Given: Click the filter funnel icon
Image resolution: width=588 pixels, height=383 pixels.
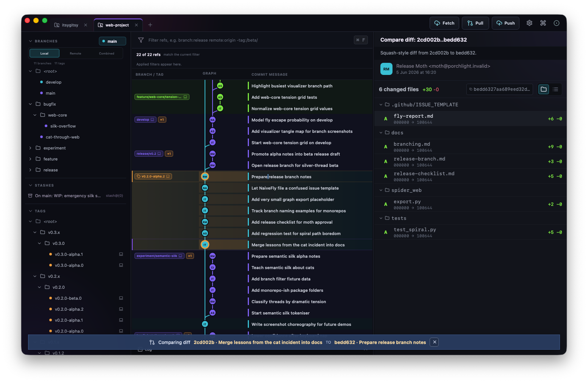Looking at the screenshot, I should pos(141,40).
